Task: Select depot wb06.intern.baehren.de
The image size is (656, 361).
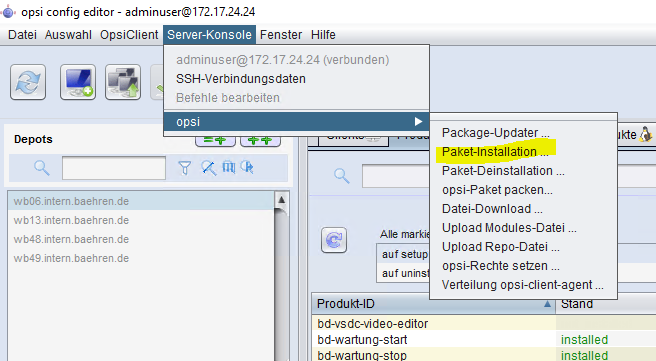Action: coord(141,201)
